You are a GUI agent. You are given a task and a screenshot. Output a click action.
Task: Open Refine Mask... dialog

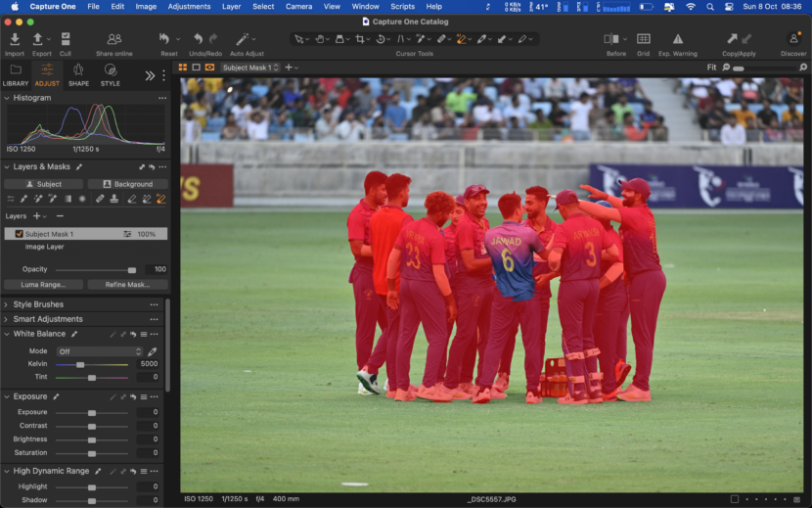coord(128,285)
